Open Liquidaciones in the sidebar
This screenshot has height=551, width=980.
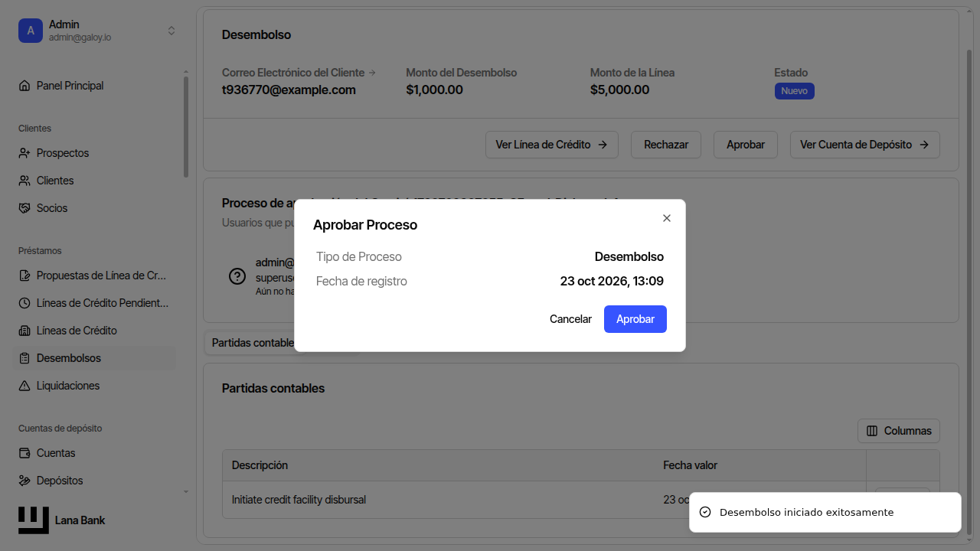pos(94,386)
